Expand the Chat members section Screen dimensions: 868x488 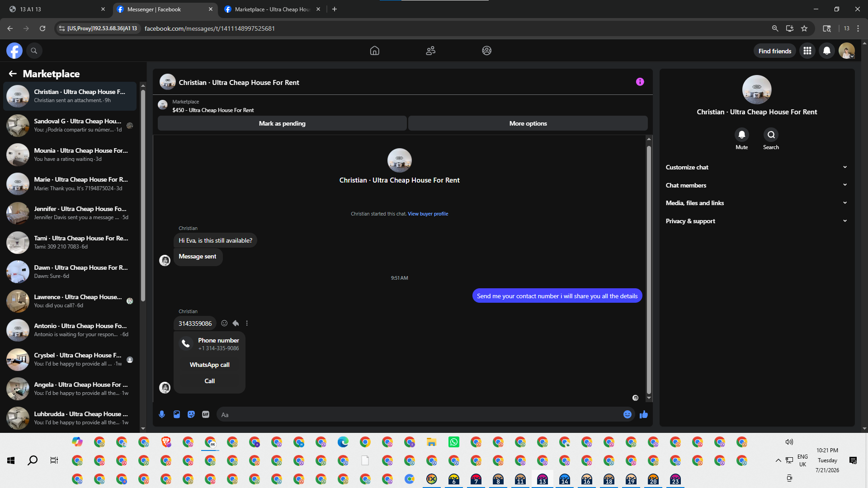coord(757,185)
